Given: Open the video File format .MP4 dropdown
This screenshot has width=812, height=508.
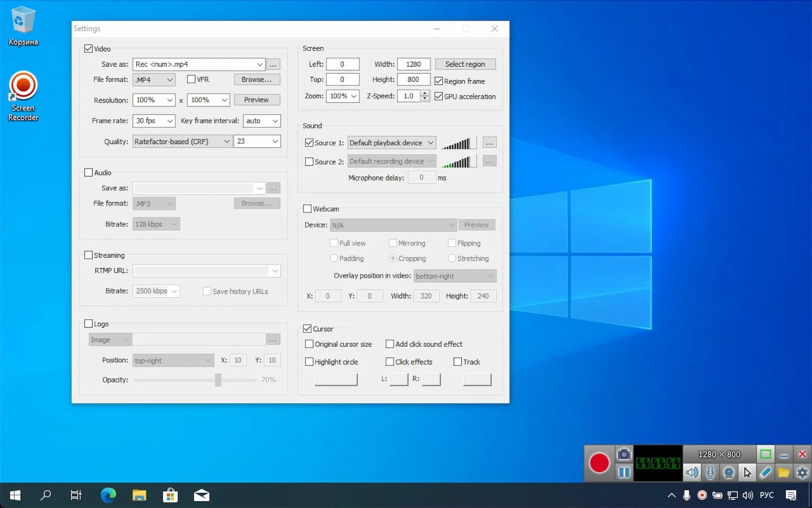Looking at the screenshot, I should click(154, 80).
